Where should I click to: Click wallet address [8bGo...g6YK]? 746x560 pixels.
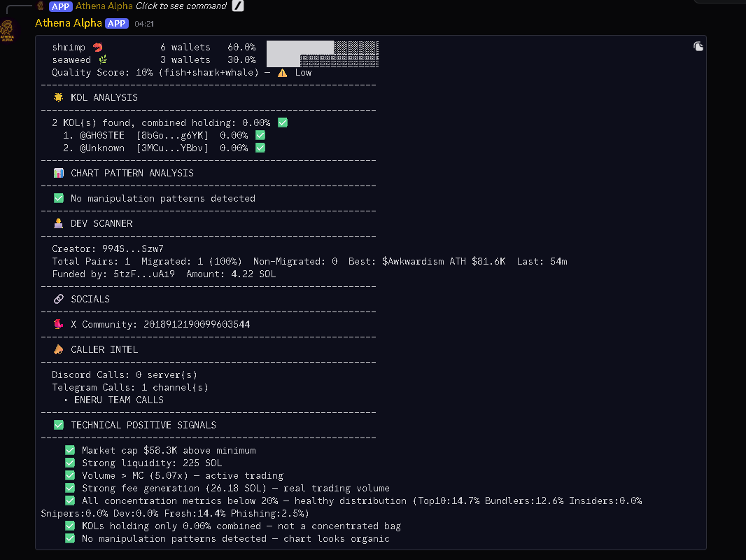pyautogui.click(x=172, y=135)
